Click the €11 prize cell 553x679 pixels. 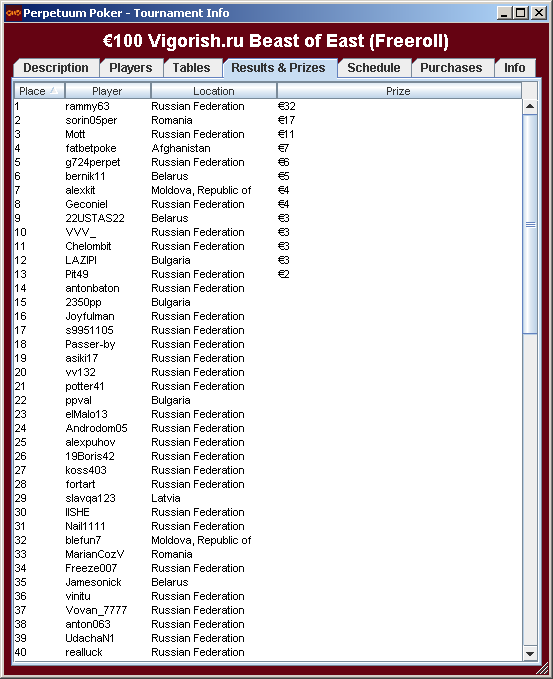[286, 134]
